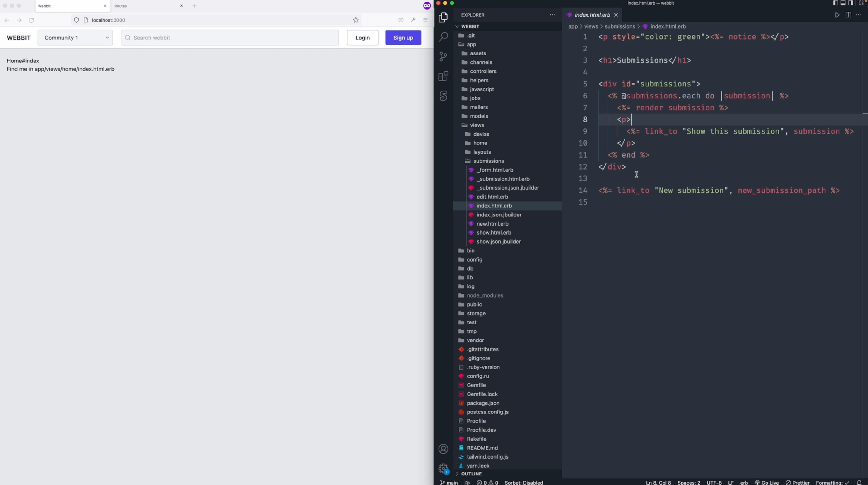The image size is (868, 485).
Task: Go forward in the browser
Action: [x=19, y=20]
